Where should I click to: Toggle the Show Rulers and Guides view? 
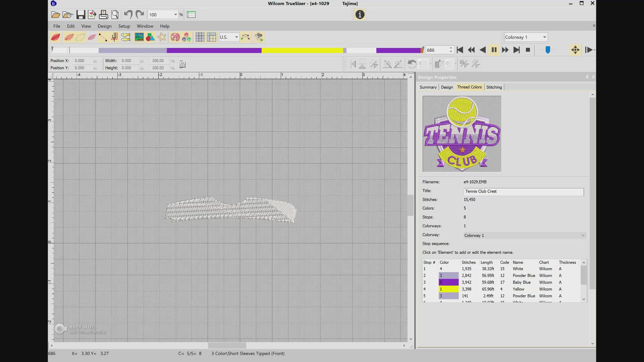(x=212, y=37)
